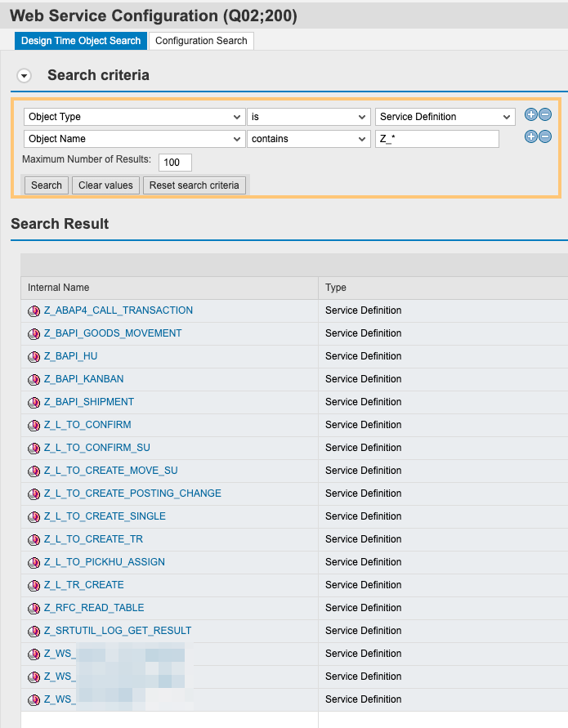568x728 pixels.
Task: Click the plus icon on Object Type row
Action: pos(531,115)
